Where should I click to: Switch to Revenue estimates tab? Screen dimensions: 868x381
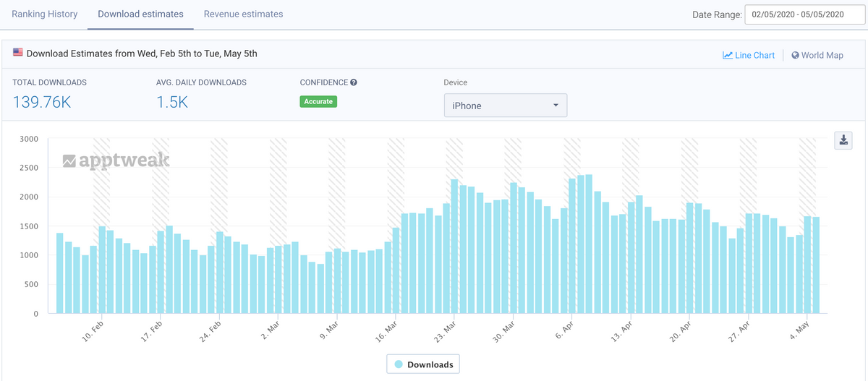click(x=244, y=14)
